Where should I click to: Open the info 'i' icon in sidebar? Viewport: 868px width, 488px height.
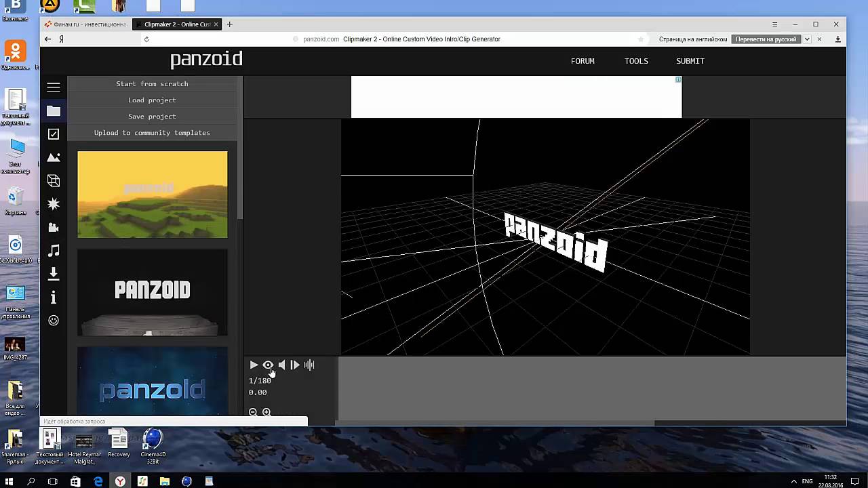click(54, 298)
